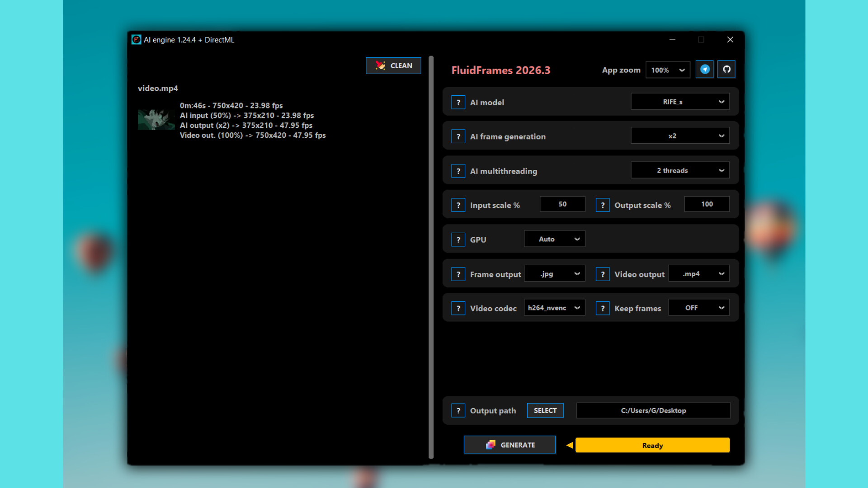Click the yellow Ready status bar
Image resolution: width=868 pixels, height=488 pixels.
click(652, 445)
